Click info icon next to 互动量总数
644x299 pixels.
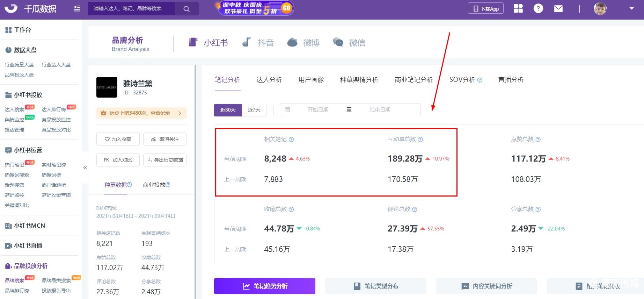pyautogui.click(x=420, y=140)
